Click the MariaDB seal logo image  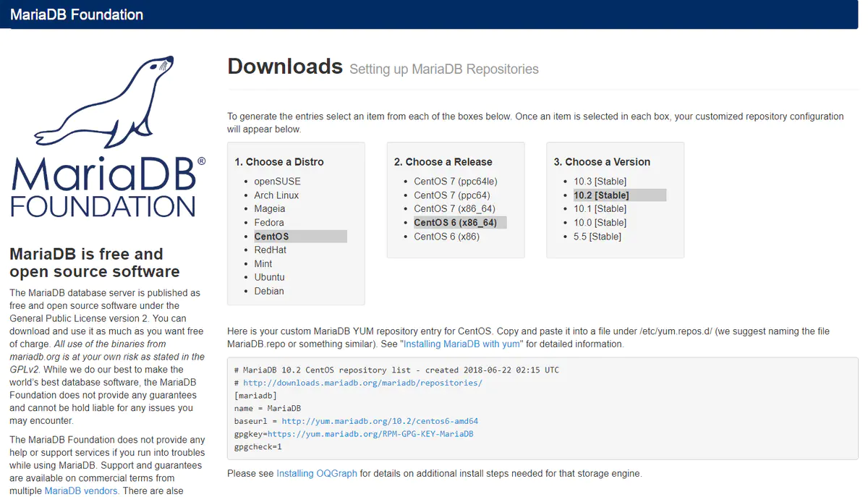[107, 137]
